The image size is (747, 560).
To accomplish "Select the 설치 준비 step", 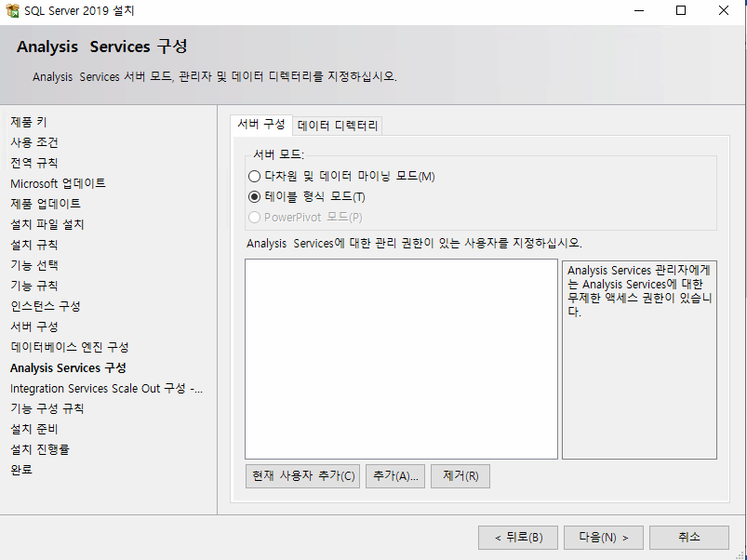I will [34, 430].
